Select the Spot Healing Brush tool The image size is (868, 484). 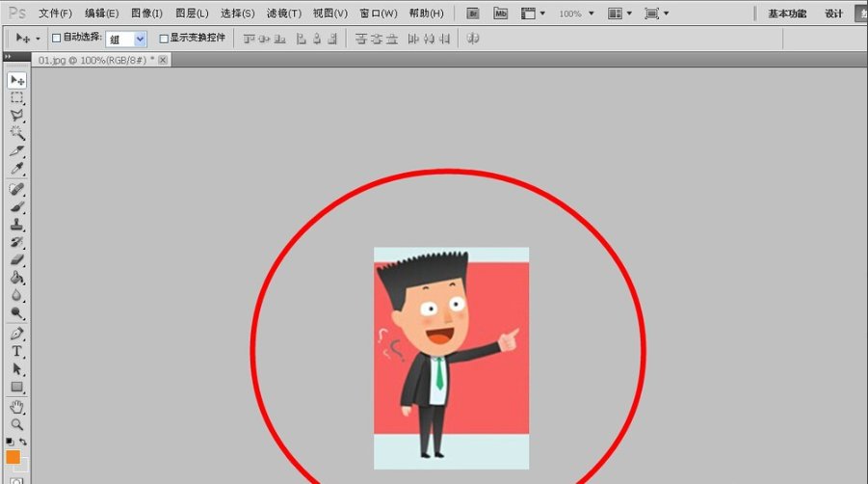tap(16, 189)
